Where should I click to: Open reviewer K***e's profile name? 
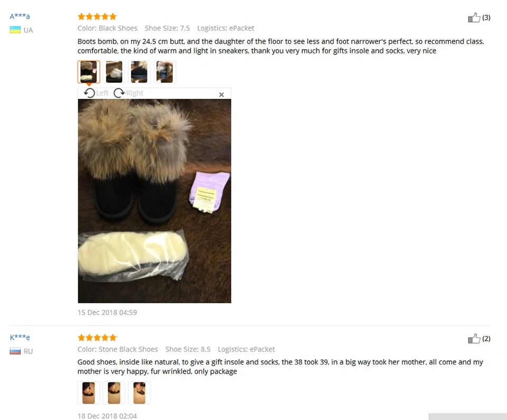point(20,337)
